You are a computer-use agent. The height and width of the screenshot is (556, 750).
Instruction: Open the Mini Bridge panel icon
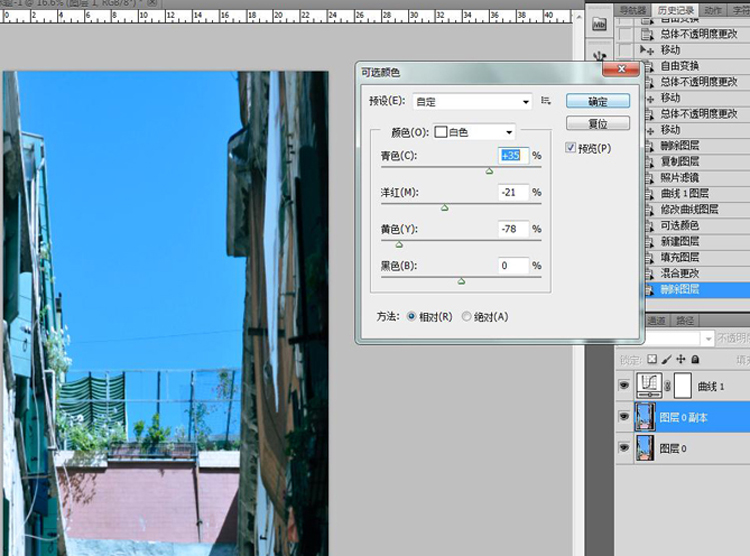coord(599,24)
